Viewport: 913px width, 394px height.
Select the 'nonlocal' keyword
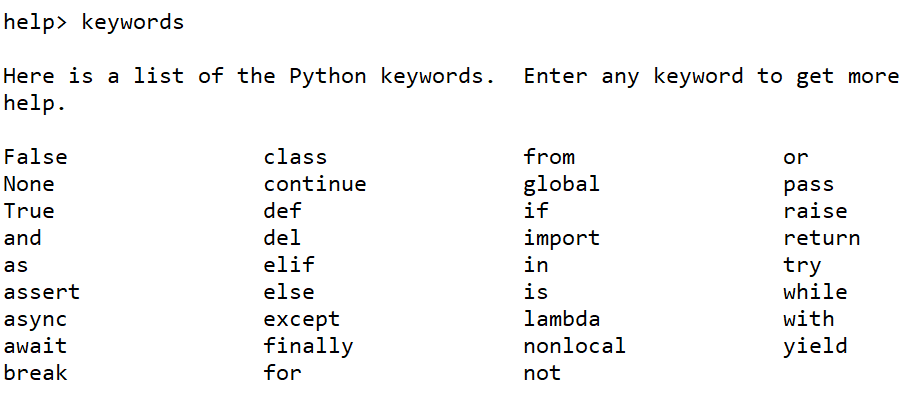click(x=575, y=346)
